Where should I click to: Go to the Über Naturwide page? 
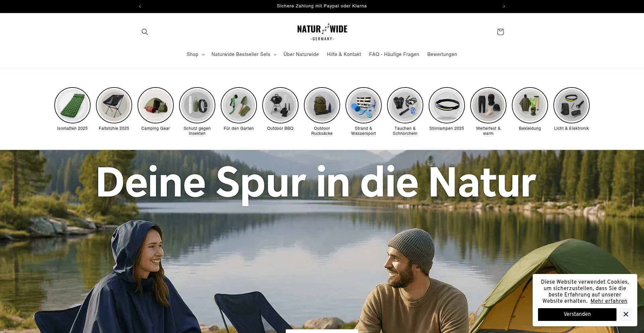[x=301, y=54]
